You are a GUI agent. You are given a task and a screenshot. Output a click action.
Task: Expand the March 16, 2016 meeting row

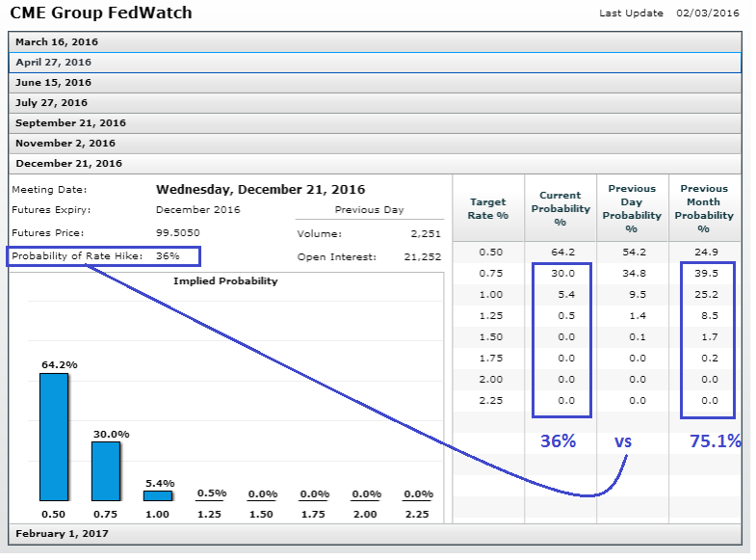tap(57, 42)
